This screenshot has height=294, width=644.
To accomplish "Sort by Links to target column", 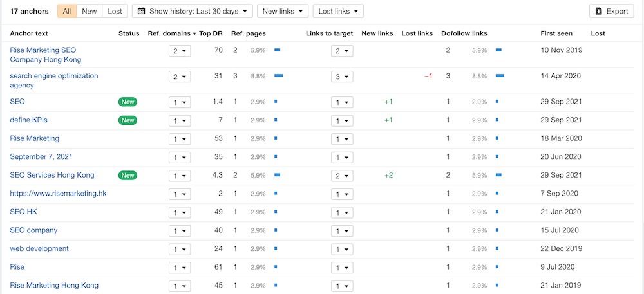I will (x=329, y=33).
